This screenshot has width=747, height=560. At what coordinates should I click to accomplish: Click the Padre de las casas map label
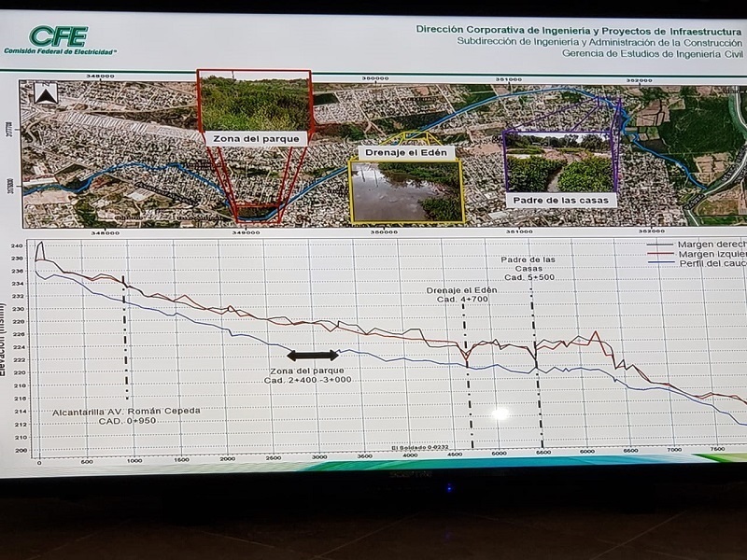point(557,200)
